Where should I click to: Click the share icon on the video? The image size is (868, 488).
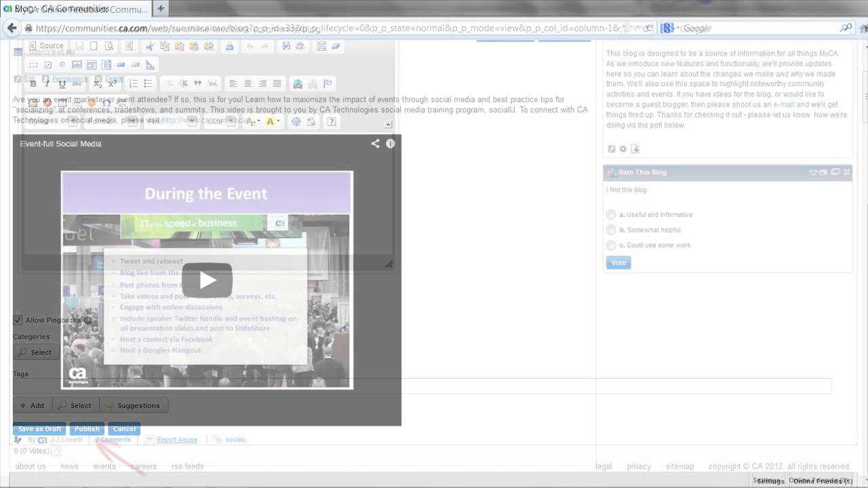click(375, 144)
